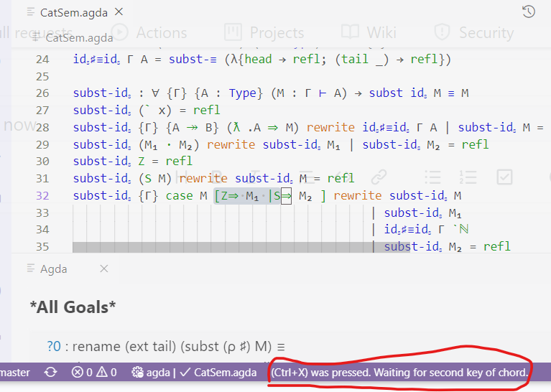Click the faded bulleted list toolbar icon
Screen dimensions: 551x392
pos(432,177)
